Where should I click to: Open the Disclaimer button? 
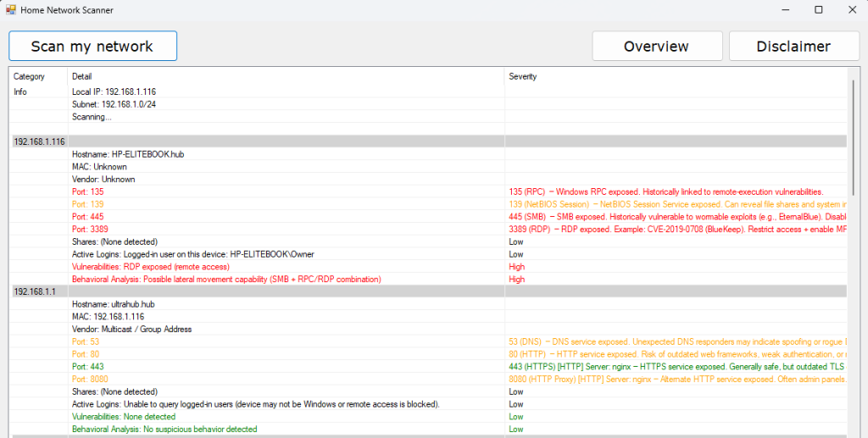coord(793,46)
